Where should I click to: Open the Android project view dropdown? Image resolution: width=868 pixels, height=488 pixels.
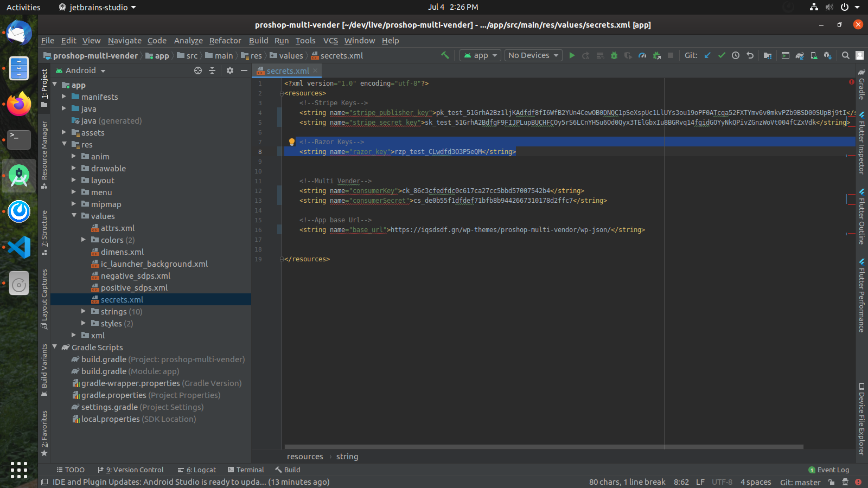(80, 70)
